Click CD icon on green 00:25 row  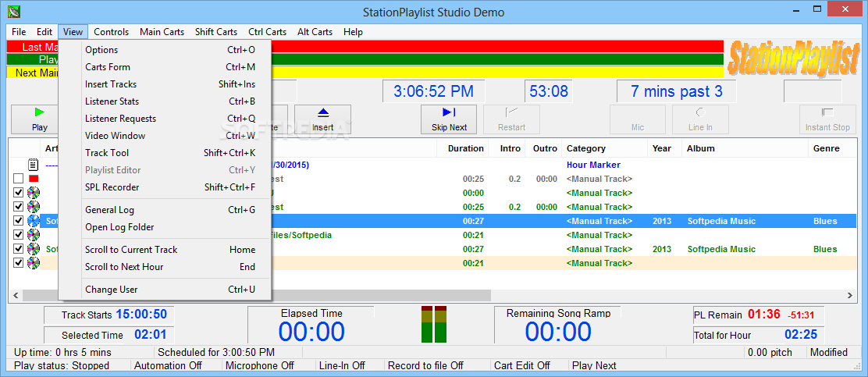[34, 207]
